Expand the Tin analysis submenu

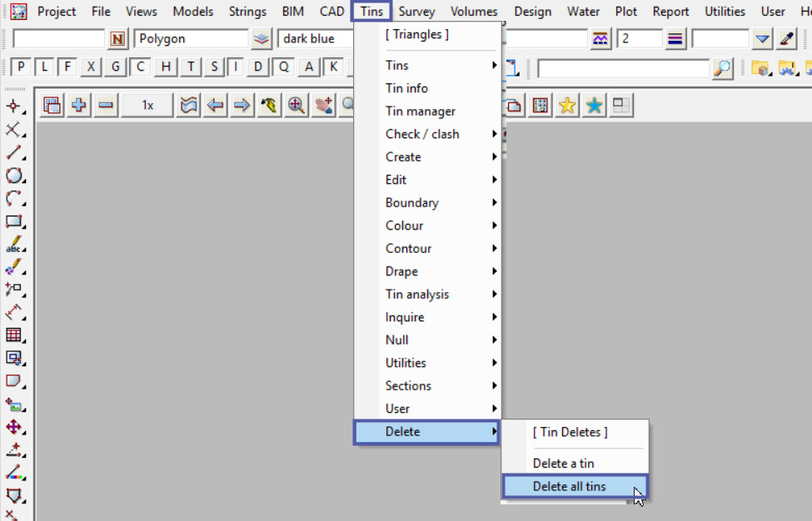[x=427, y=295]
